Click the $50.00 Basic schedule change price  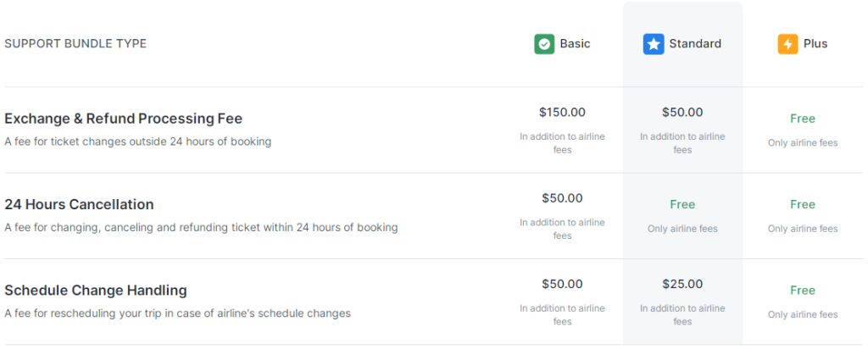coord(562,284)
